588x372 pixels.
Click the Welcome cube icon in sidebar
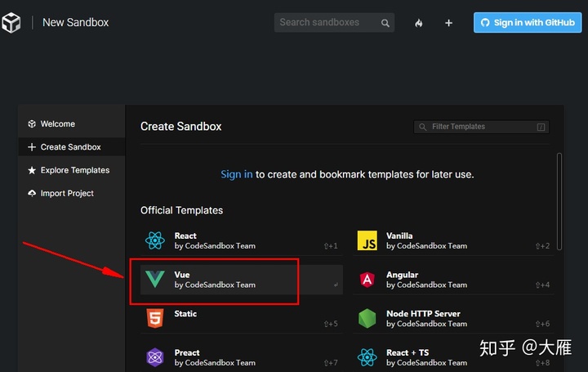click(x=32, y=124)
